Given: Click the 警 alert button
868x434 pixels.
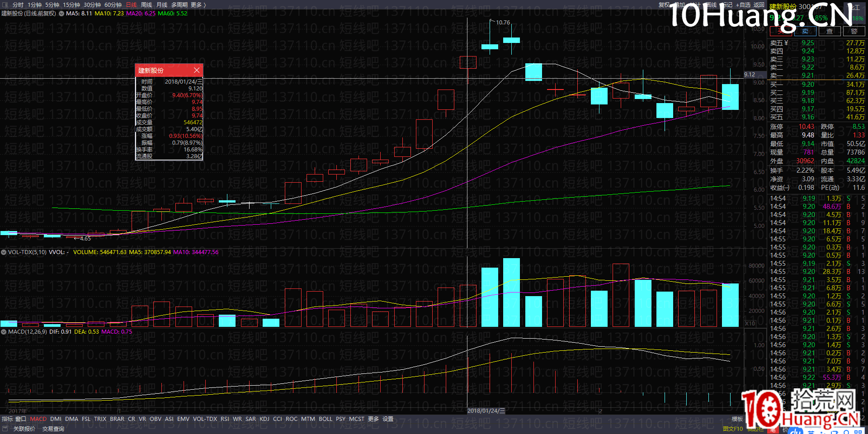Looking at the screenshot, I should [854, 31].
